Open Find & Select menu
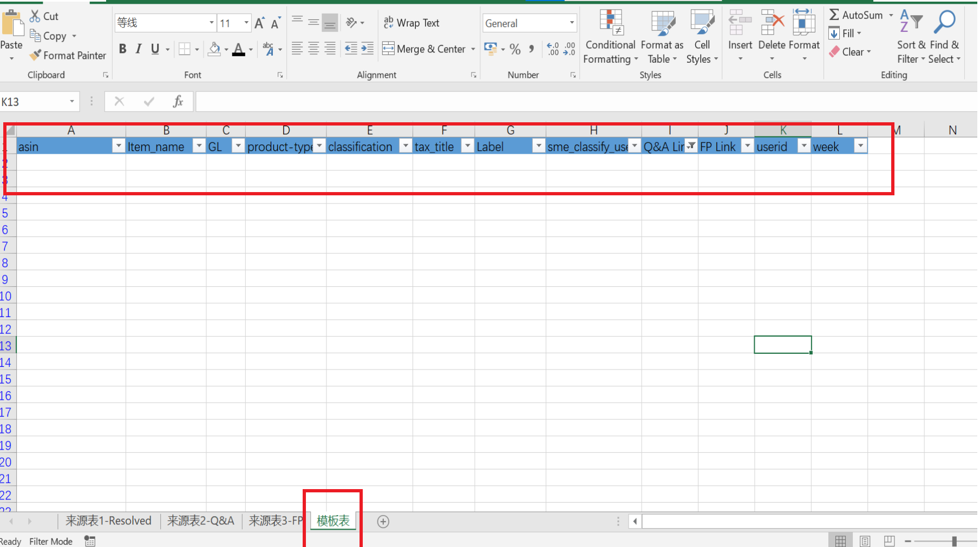Screen dimensions: 980x547 (x=944, y=37)
